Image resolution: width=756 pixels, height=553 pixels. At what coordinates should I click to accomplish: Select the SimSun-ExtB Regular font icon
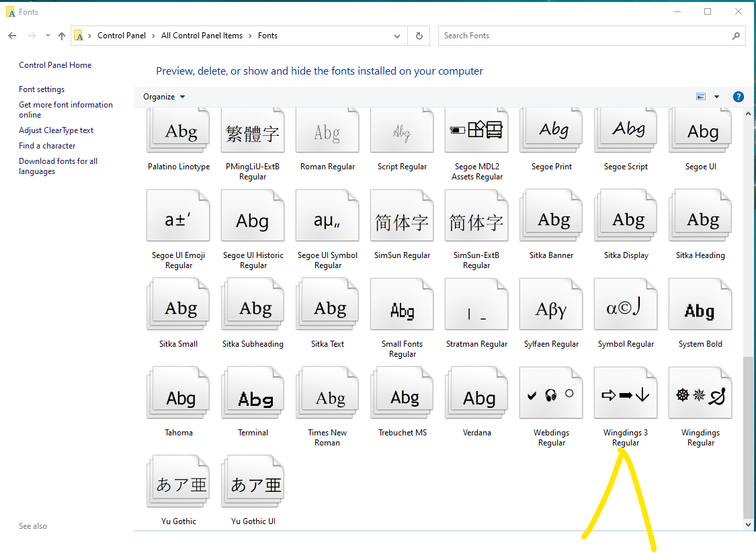point(477,216)
